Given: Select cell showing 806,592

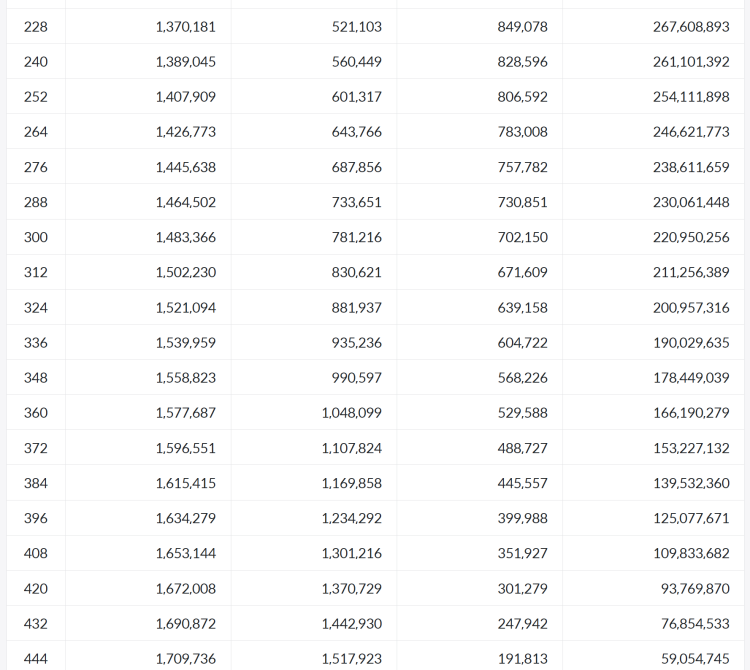Looking at the screenshot, I should click(x=522, y=97).
